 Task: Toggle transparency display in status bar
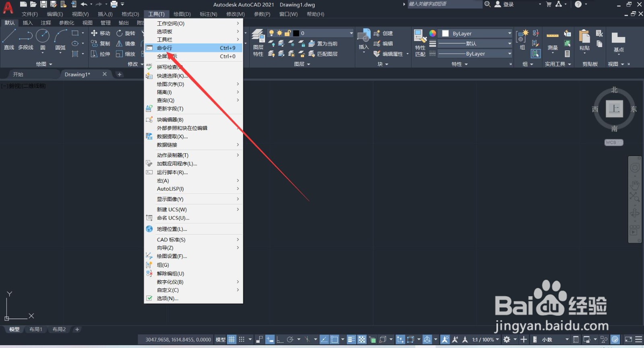pyautogui.click(x=362, y=340)
